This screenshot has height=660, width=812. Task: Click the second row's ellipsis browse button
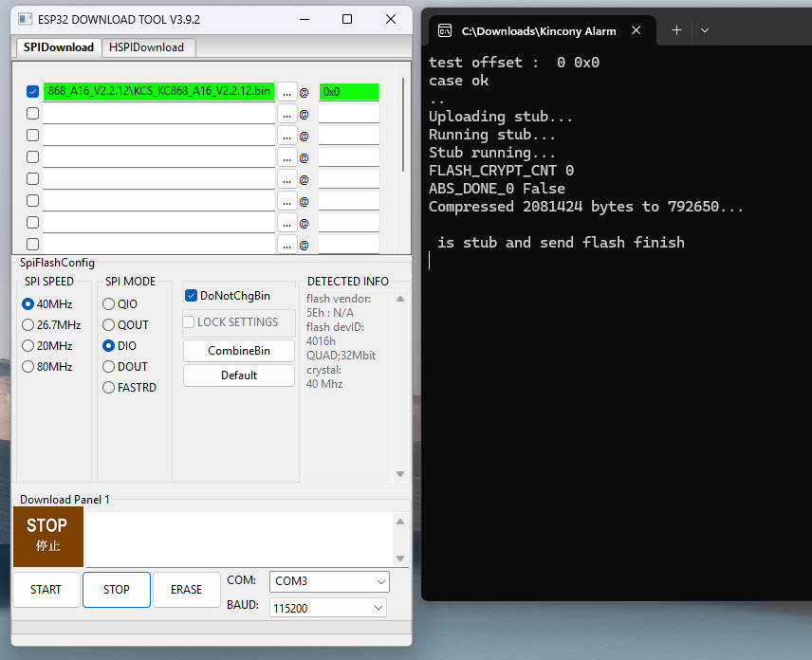coord(286,114)
